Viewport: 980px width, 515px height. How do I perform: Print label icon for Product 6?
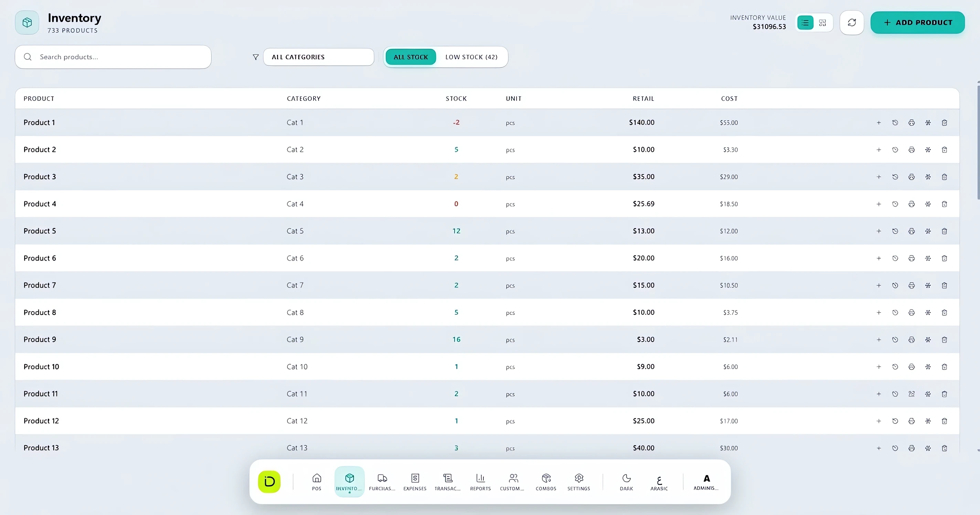[x=912, y=258]
